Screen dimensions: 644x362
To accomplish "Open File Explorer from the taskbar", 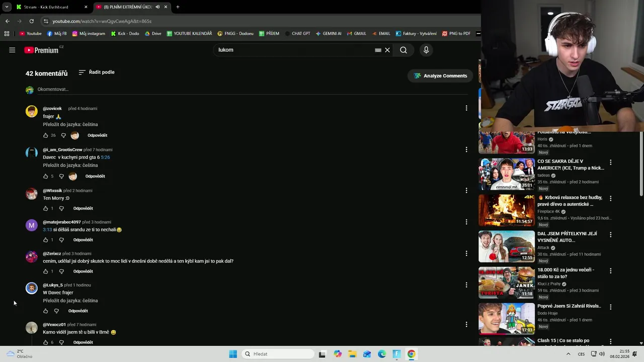I will click(x=352, y=354).
